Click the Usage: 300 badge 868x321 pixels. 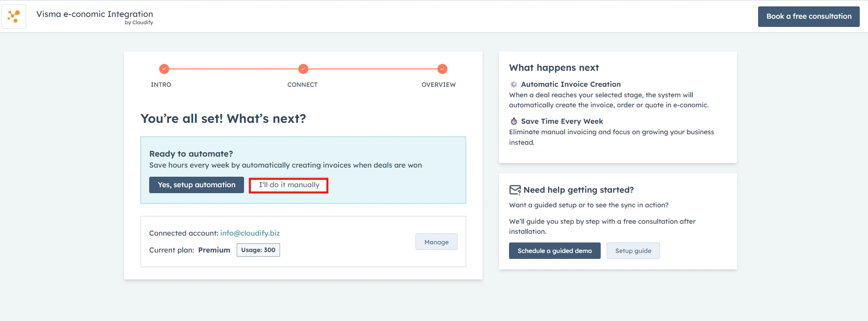258,250
